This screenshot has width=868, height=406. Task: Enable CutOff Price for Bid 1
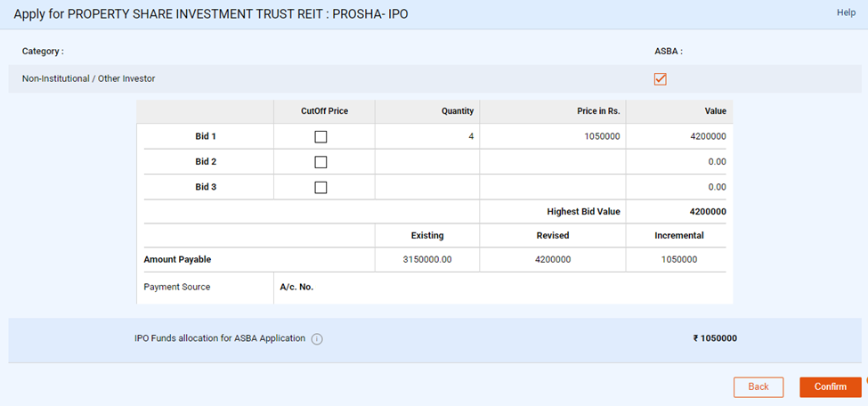point(320,137)
